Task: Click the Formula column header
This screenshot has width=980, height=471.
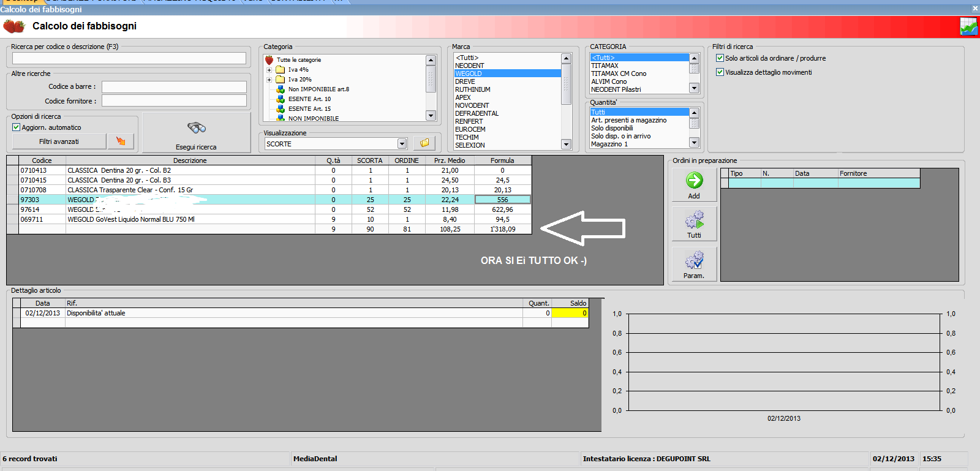Action: [502, 160]
